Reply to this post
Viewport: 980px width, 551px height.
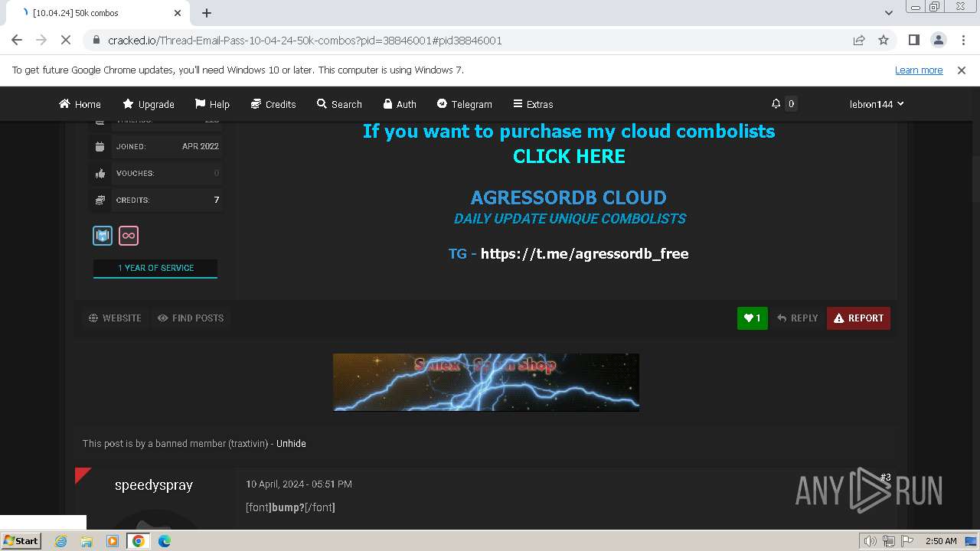coord(797,318)
